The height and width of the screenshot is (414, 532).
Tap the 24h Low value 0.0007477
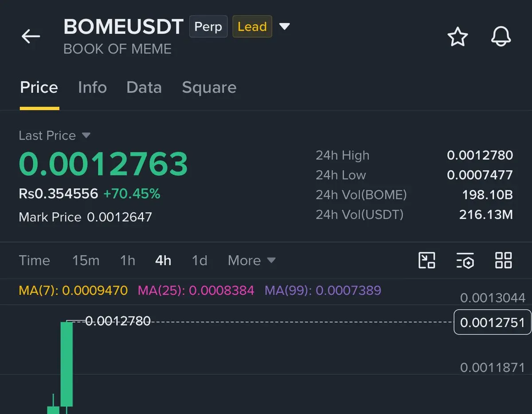[480, 175]
